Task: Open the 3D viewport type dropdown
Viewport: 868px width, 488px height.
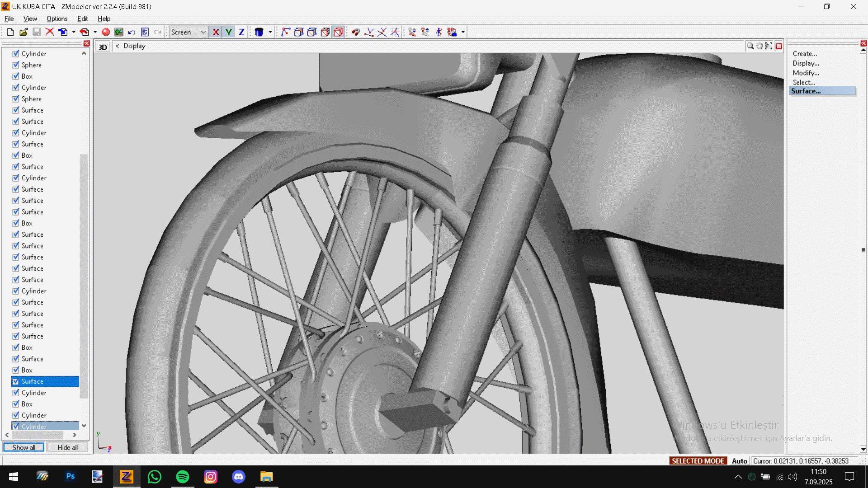Action: (103, 47)
